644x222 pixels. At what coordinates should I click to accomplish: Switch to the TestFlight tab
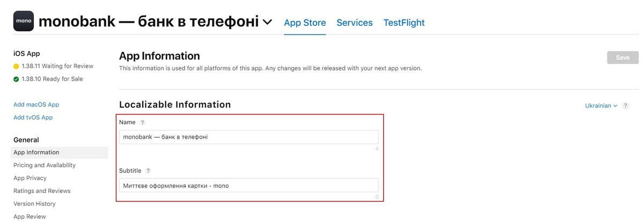404,23
